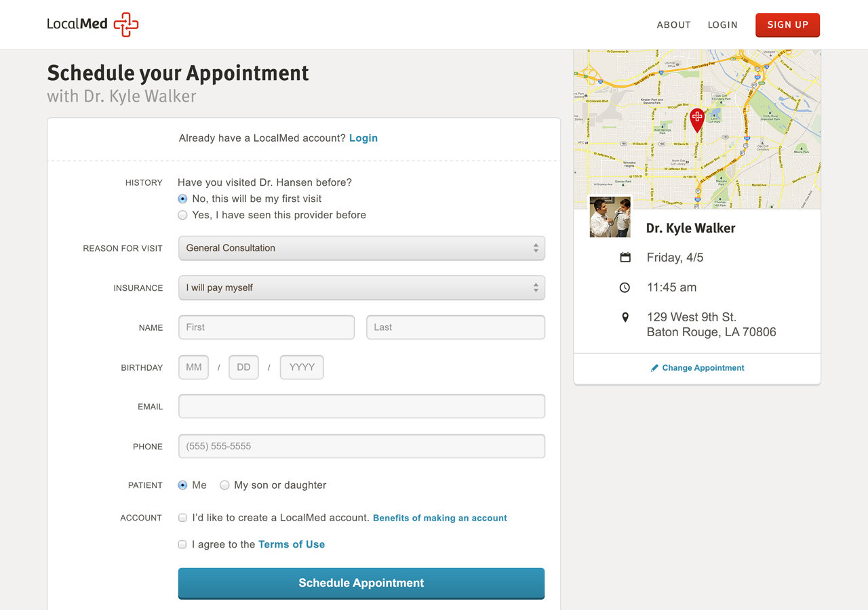
Task: Select 'Yes, I have seen this provider before'
Action: [x=182, y=216]
